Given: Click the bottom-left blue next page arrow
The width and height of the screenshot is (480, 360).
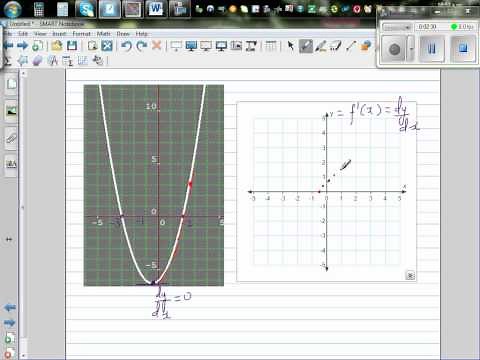Looking at the screenshot, I should [9, 323].
